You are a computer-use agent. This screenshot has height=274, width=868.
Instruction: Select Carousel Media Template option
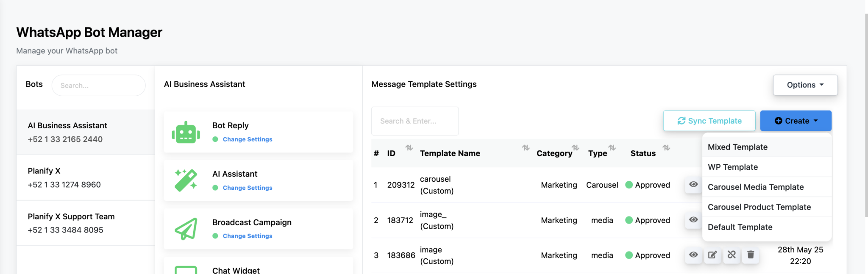(x=767, y=187)
